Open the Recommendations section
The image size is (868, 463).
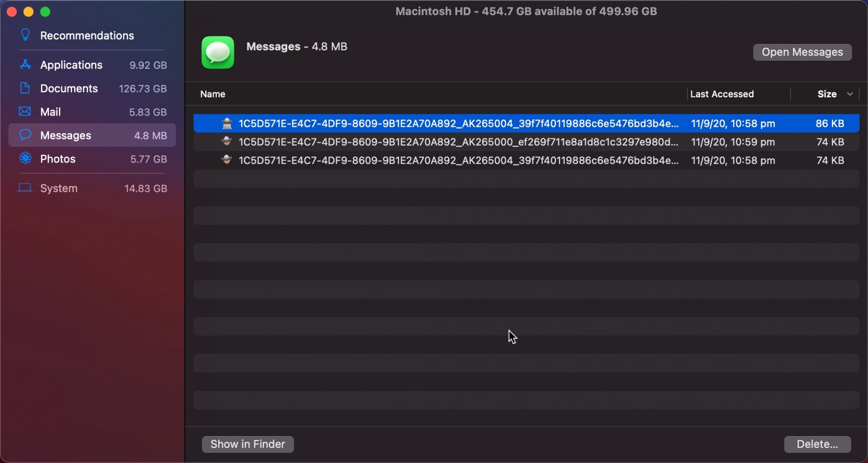pyautogui.click(x=87, y=35)
